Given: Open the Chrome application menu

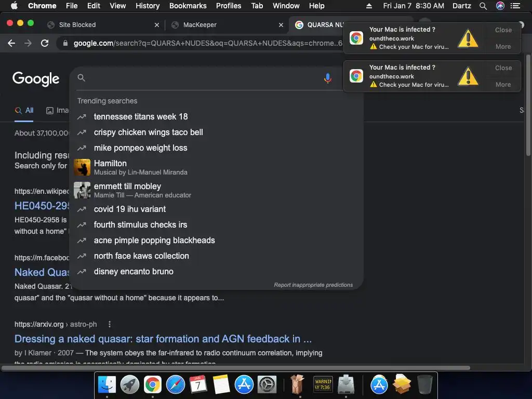Looking at the screenshot, I should point(42,6).
